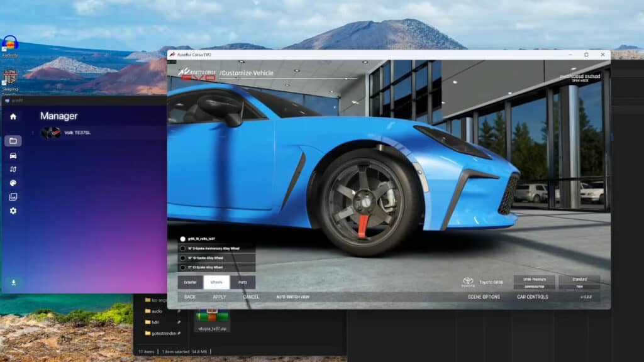
Task: Switch to the Exterior tab
Action: coord(191,282)
